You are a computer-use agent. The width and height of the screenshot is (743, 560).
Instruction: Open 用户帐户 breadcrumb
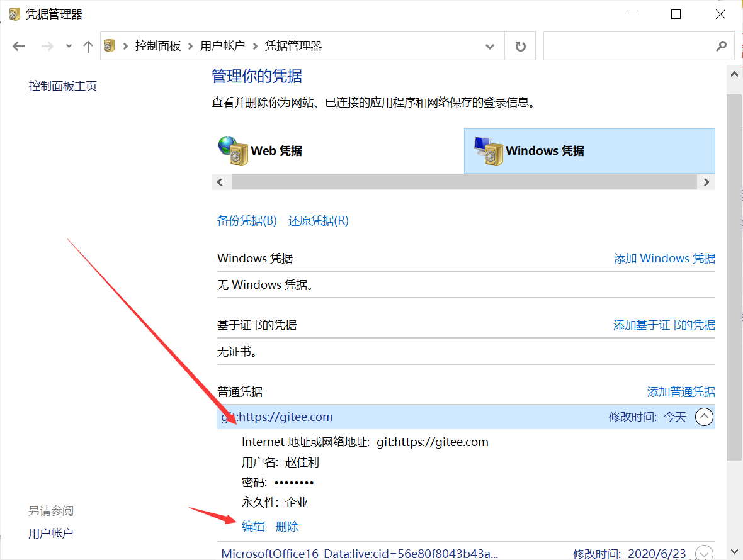[x=222, y=46]
